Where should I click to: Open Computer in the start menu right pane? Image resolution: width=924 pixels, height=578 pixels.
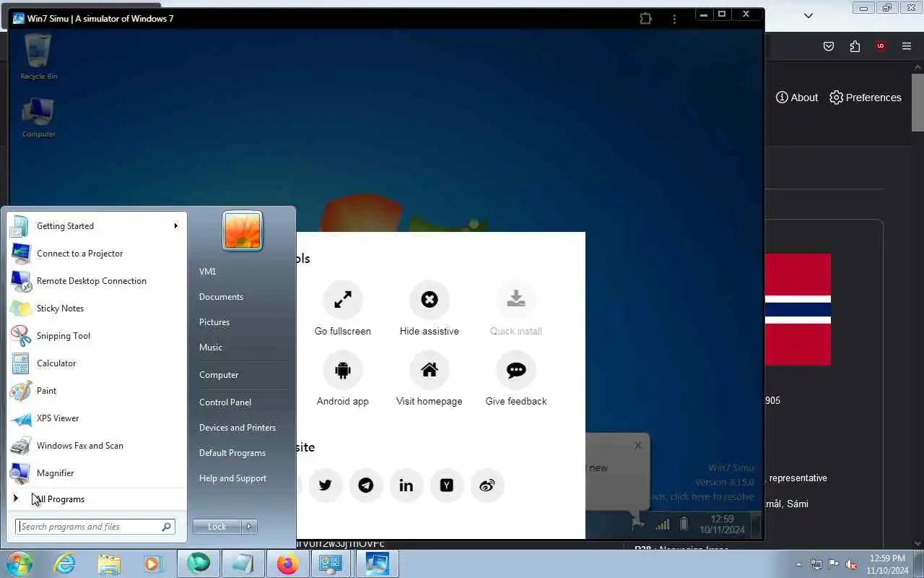pyautogui.click(x=219, y=375)
